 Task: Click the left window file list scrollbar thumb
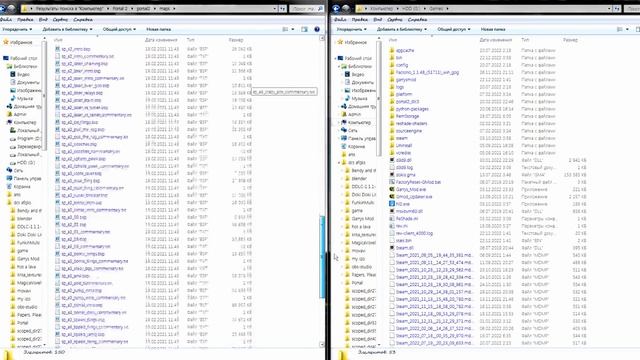point(322,257)
